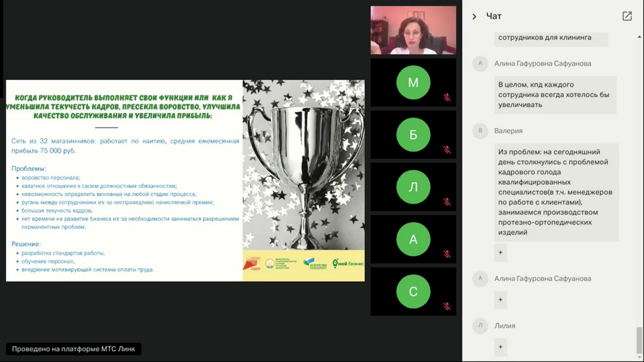Click the 'Проведено на платформе МТС Линк' badge

[74, 349]
